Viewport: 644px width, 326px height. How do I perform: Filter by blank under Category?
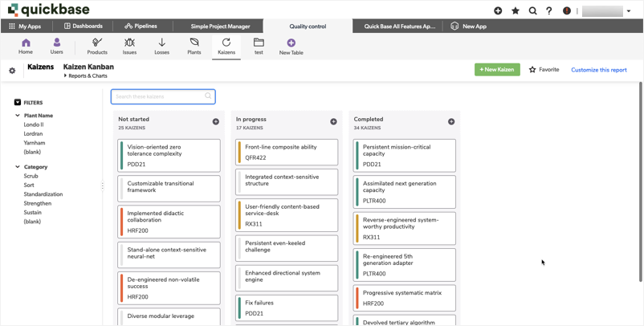coord(32,222)
